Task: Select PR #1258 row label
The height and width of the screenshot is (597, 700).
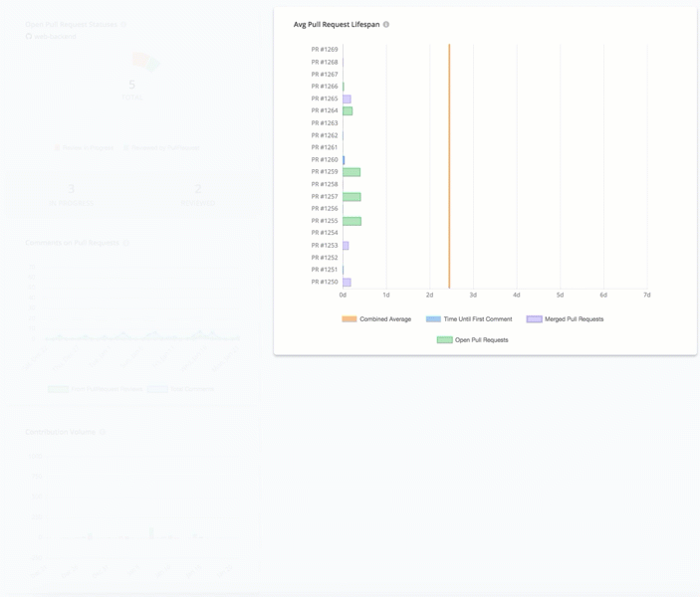Action: (325, 184)
